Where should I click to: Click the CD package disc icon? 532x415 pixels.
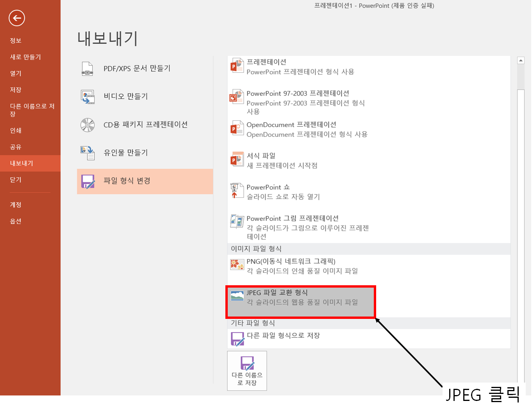coord(87,125)
